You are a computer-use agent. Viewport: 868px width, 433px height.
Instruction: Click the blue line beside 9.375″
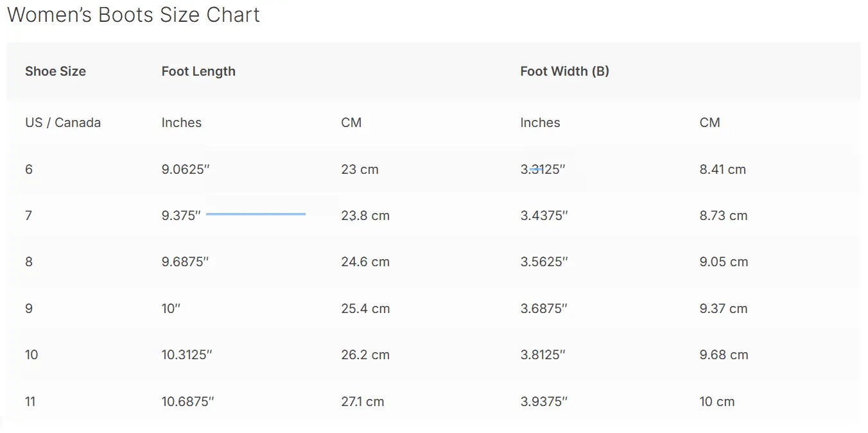[x=256, y=214]
